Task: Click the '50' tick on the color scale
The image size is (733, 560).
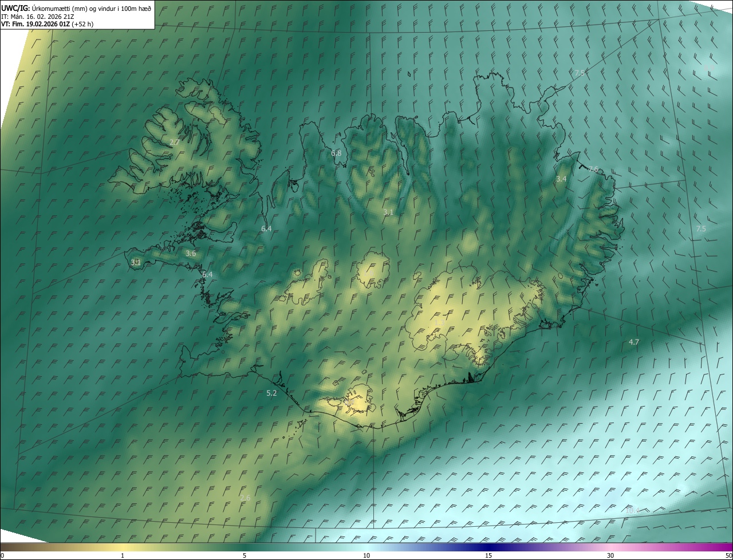Action: 728,556
